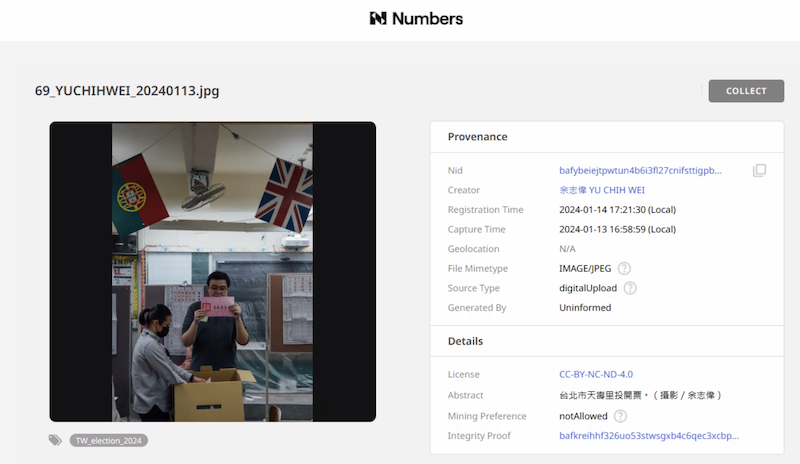Follow the Integrity Proof hash link
The width and height of the screenshot is (800, 464).
(x=649, y=436)
